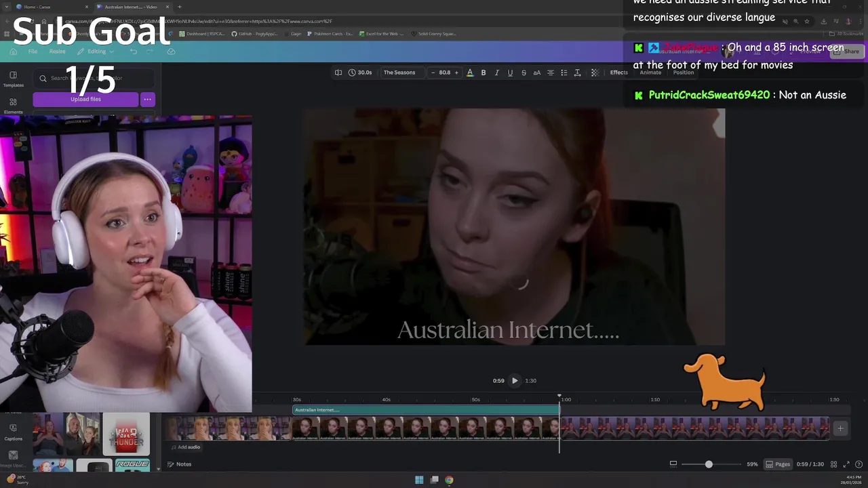Open the Notes panel
Viewport: 868px width, 488px height.
[179, 464]
